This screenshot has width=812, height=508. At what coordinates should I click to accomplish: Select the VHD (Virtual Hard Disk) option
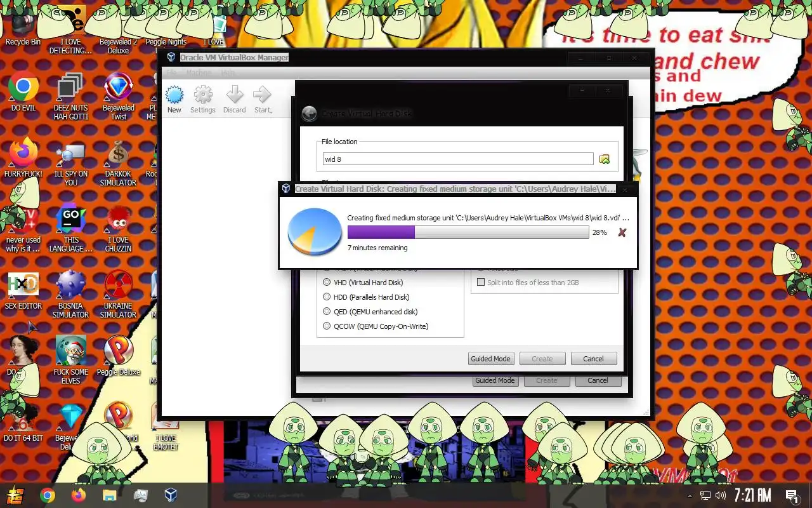tap(363, 283)
